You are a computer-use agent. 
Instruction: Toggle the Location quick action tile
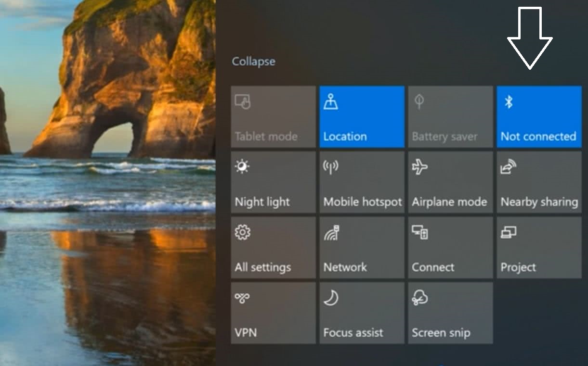362,117
